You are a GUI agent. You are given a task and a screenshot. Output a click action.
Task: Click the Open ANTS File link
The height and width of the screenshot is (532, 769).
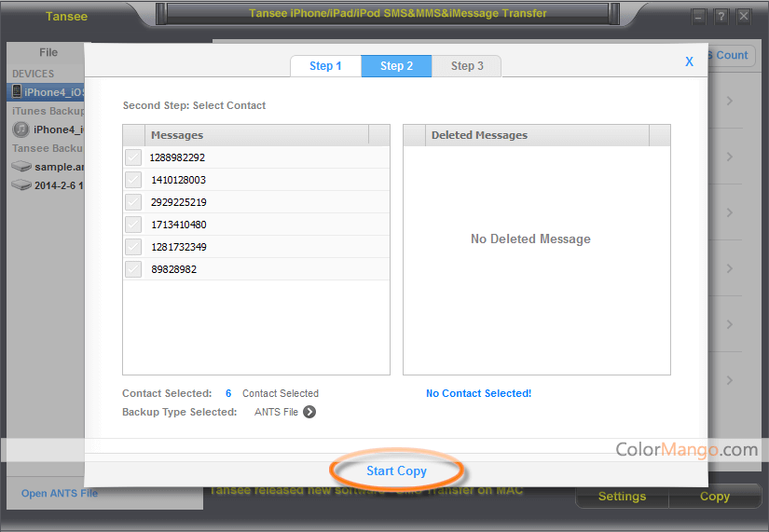tap(60, 493)
